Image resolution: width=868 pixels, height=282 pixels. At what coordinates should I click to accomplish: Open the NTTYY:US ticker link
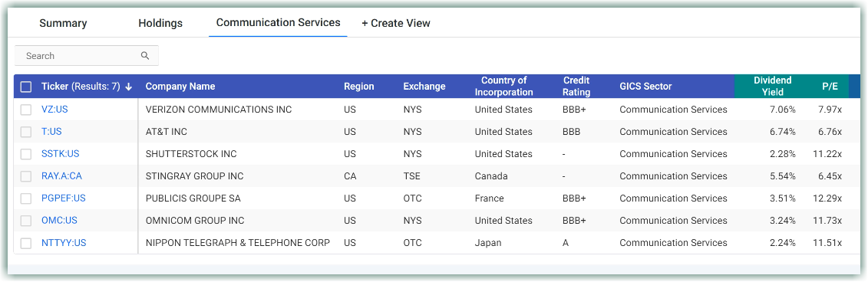click(x=64, y=243)
